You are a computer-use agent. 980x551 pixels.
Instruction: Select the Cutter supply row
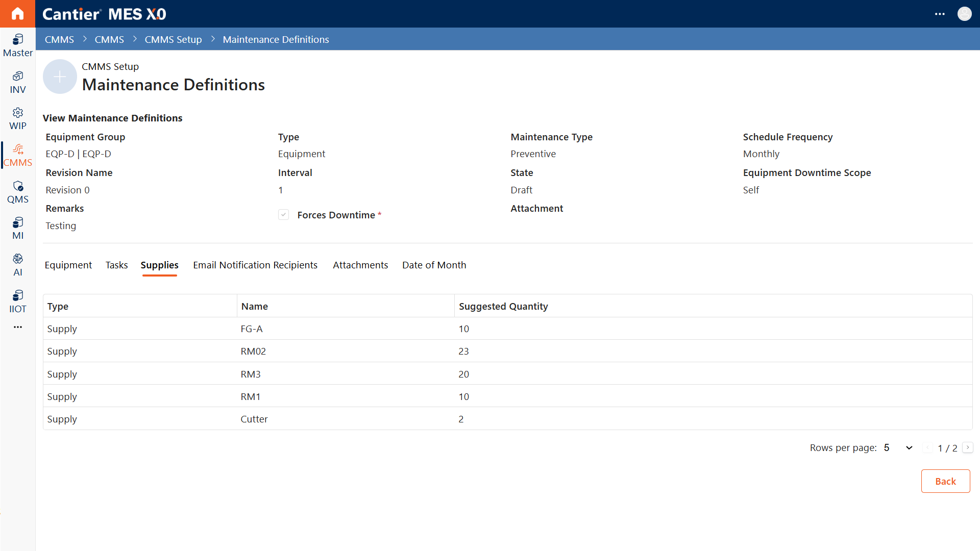507,419
